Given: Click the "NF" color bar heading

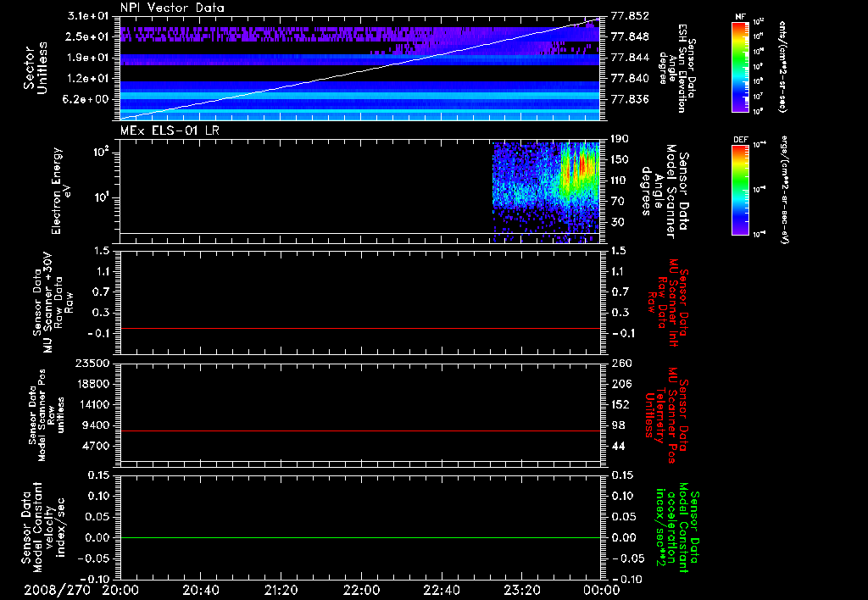Looking at the screenshot, I should (x=740, y=17).
